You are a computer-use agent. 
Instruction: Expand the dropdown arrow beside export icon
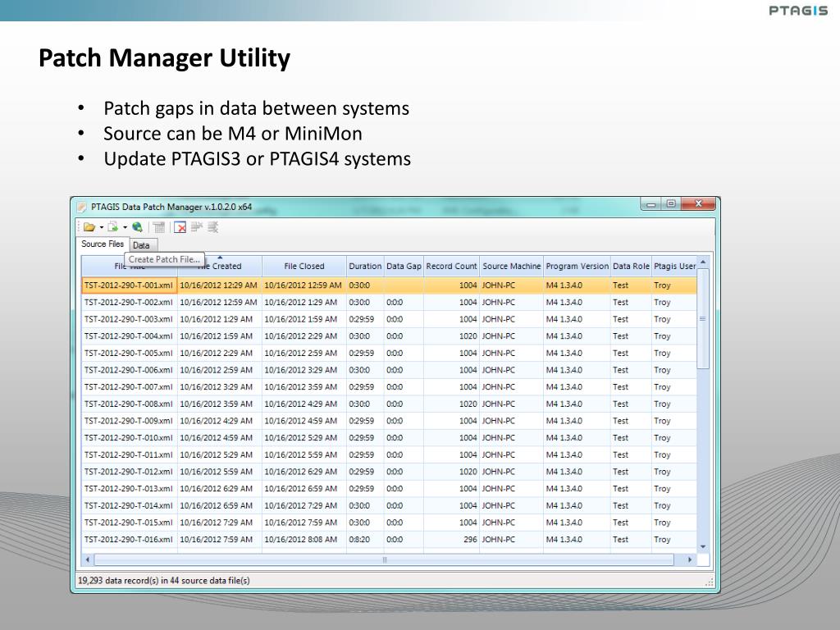(125, 228)
